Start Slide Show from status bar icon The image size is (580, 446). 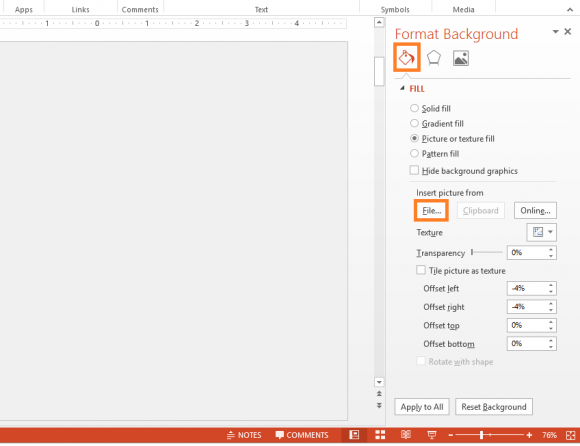coord(431,435)
